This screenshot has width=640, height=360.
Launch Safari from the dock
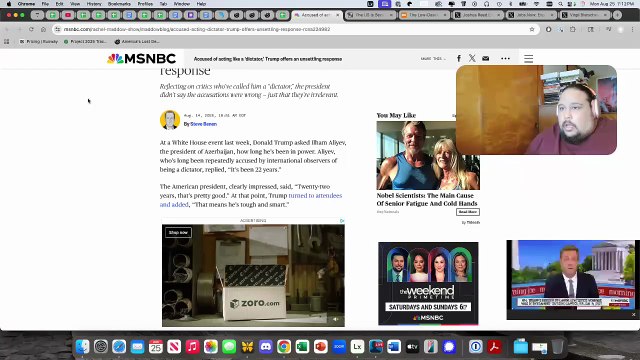click(x=119, y=347)
